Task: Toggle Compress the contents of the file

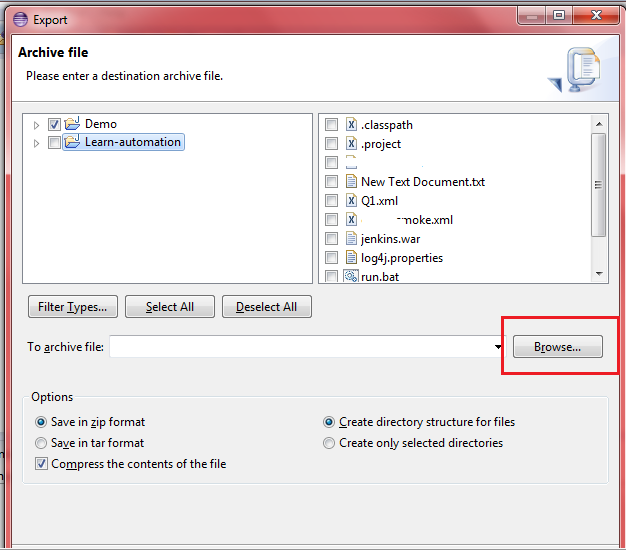Action: (41, 464)
